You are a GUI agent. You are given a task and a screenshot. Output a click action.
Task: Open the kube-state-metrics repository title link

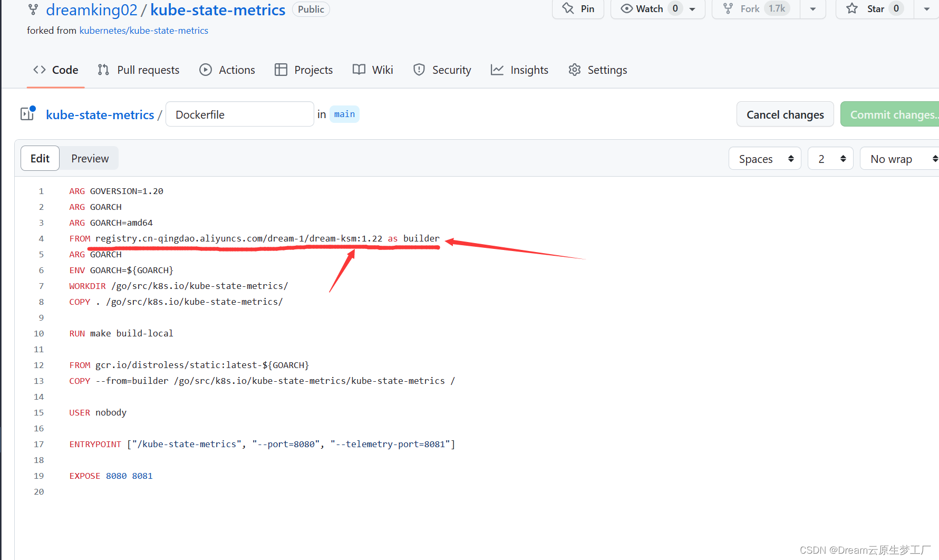click(x=218, y=9)
